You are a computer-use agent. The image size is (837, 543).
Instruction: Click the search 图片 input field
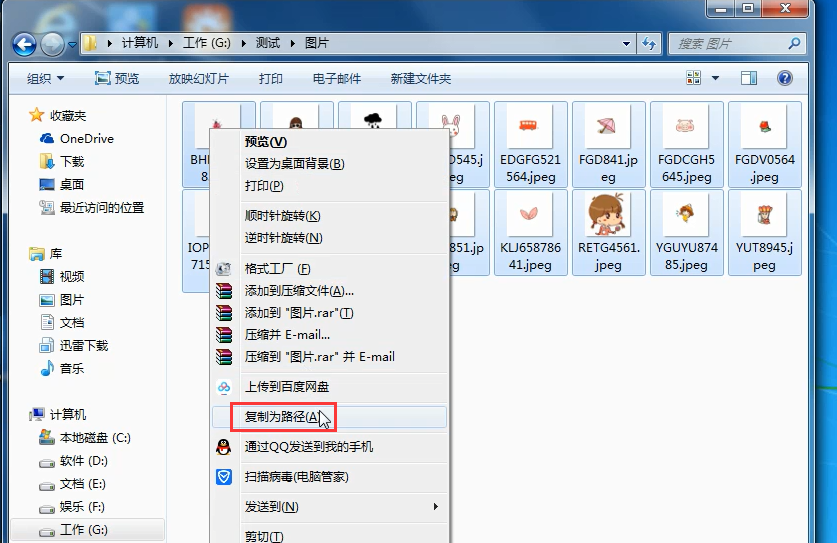pos(728,44)
